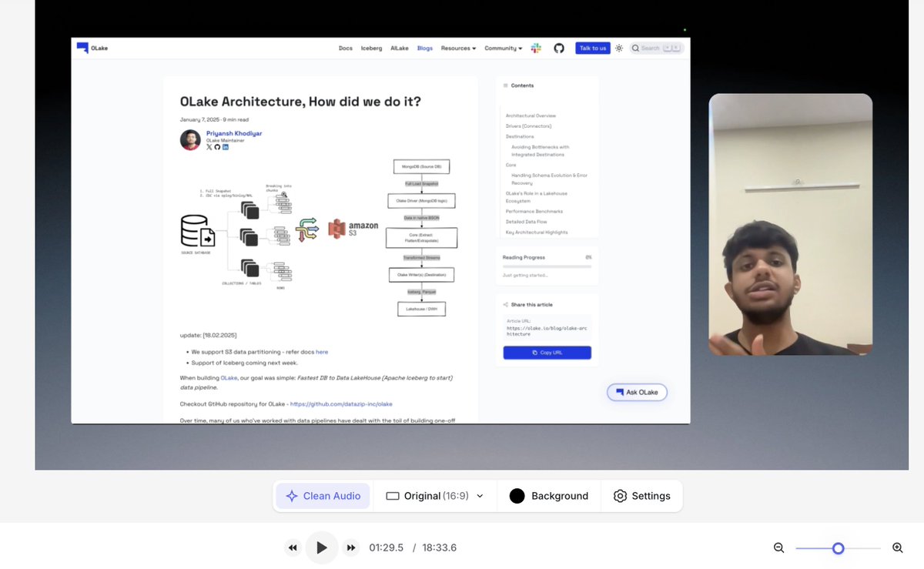Click the 'here' docs link
Screen dimensions: 924x569
pyautogui.click(x=322, y=352)
